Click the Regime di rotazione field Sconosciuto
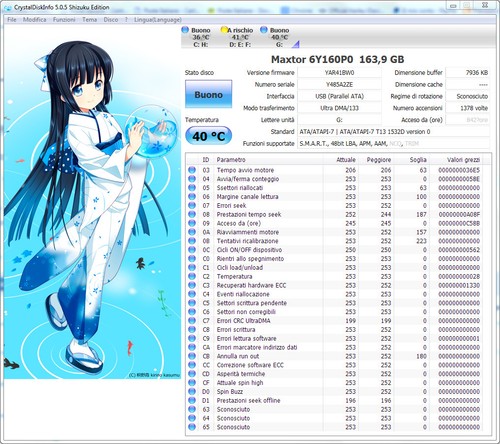 click(467, 96)
